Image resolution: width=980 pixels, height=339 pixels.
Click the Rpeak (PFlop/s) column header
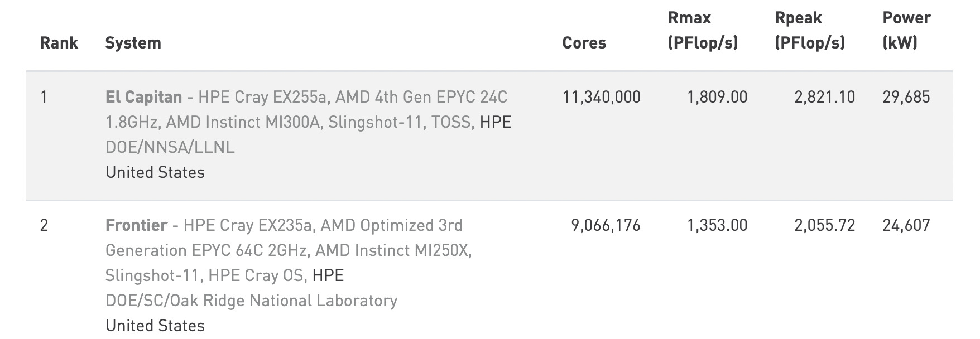coord(809,30)
